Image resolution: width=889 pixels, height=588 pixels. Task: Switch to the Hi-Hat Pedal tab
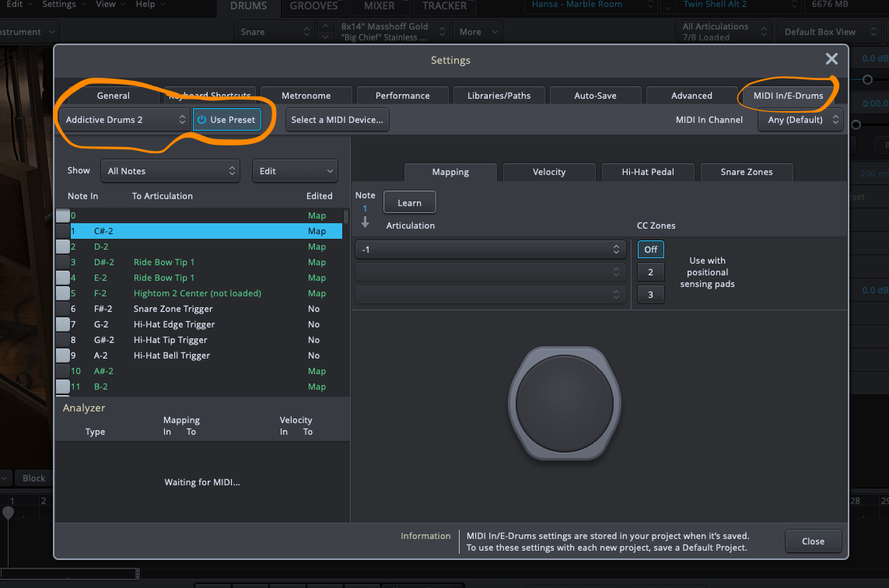coord(648,172)
